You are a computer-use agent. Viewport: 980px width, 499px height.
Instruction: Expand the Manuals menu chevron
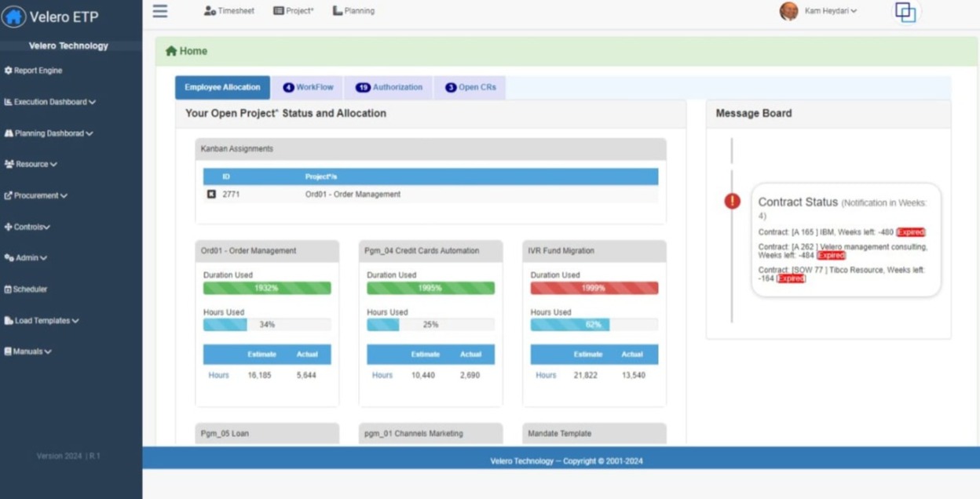click(48, 352)
